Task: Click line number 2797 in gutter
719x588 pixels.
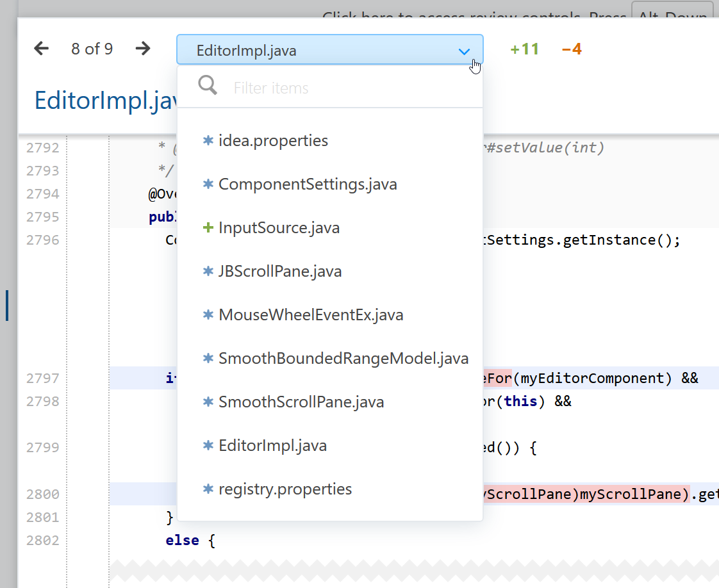Action: click(x=42, y=379)
